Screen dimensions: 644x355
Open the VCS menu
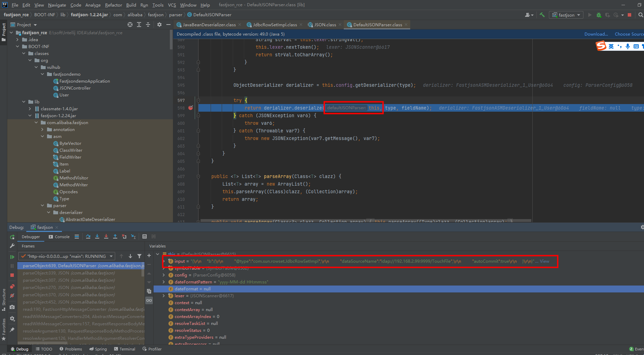pyautogui.click(x=172, y=5)
